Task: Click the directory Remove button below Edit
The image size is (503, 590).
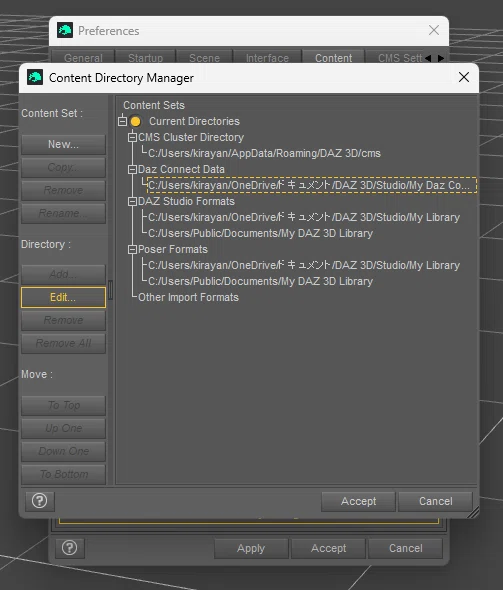Action: [x=63, y=320]
